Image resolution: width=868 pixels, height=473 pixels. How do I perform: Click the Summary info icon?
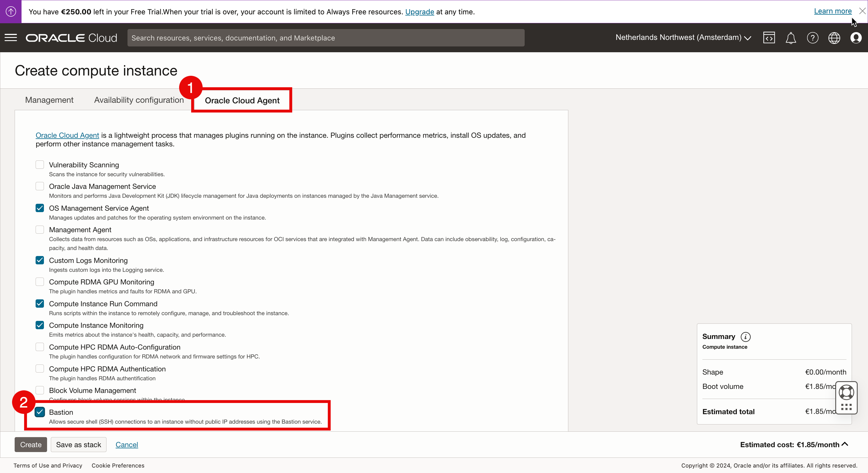(x=745, y=337)
